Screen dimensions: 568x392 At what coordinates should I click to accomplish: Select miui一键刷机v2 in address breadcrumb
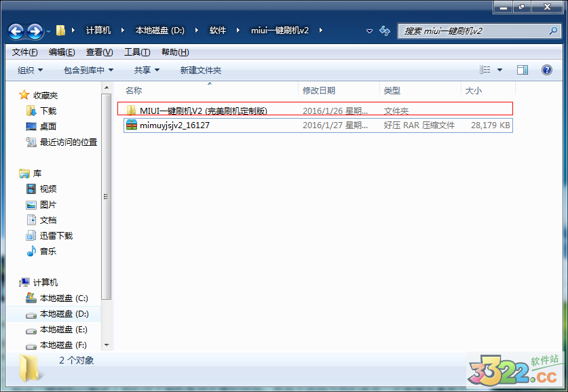coord(280,31)
